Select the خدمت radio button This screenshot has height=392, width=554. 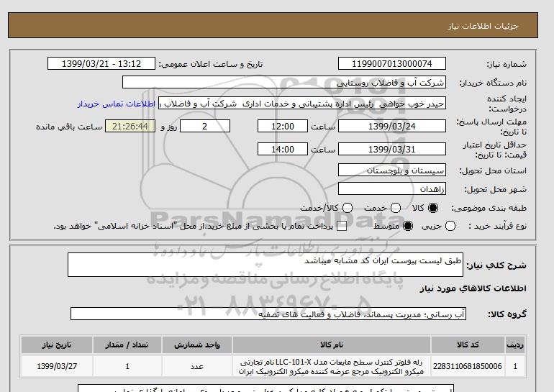(396, 208)
